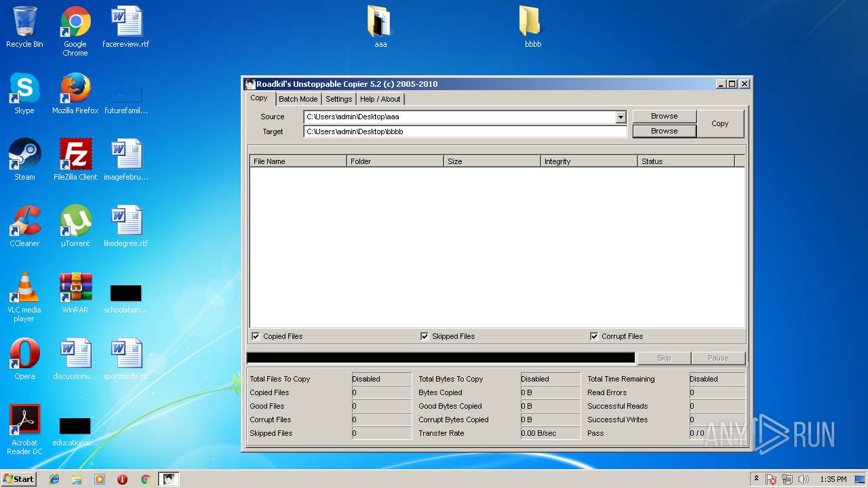
Task: Select the imagefebru document icon
Action: tap(126, 160)
